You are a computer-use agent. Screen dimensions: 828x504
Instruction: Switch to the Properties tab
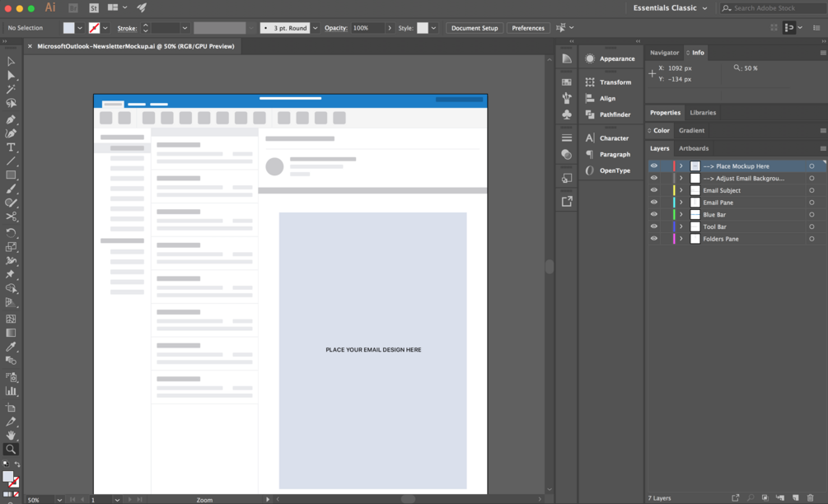(x=665, y=112)
